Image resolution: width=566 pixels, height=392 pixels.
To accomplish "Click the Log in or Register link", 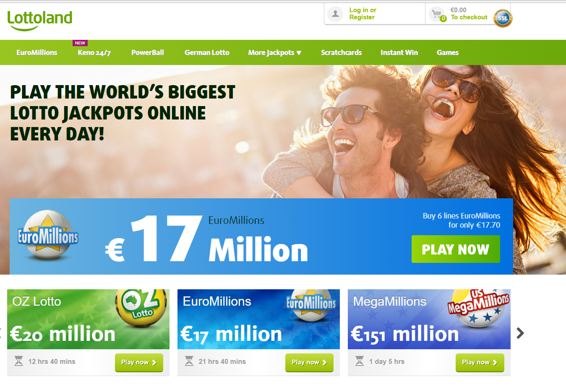I will [x=363, y=13].
